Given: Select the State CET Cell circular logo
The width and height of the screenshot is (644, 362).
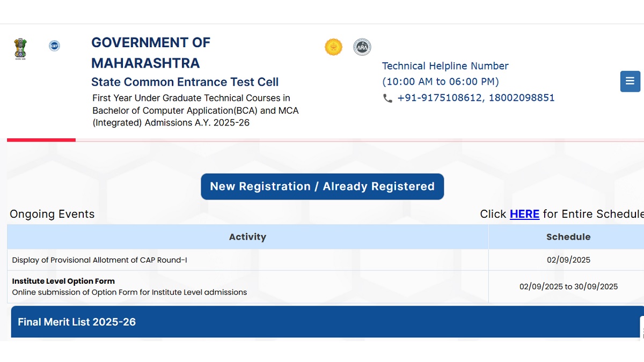Looking at the screenshot, I should pos(54,46).
